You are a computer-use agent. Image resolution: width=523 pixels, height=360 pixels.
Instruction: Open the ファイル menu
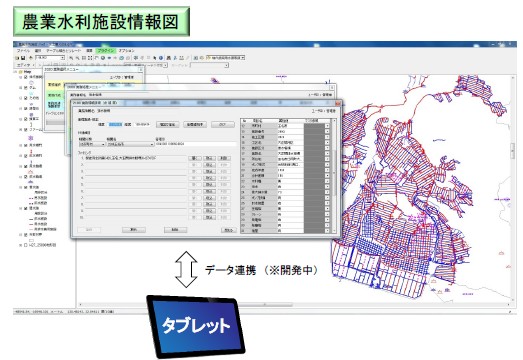pyautogui.click(x=23, y=51)
